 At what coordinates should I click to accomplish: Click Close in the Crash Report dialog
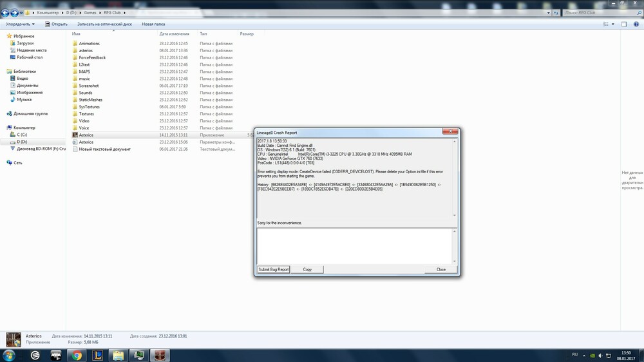click(440, 269)
